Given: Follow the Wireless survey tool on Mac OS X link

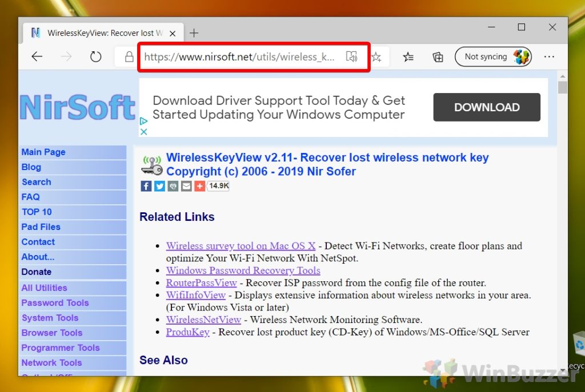Looking at the screenshot, I should pyautogui.click(x=241, y=246).
